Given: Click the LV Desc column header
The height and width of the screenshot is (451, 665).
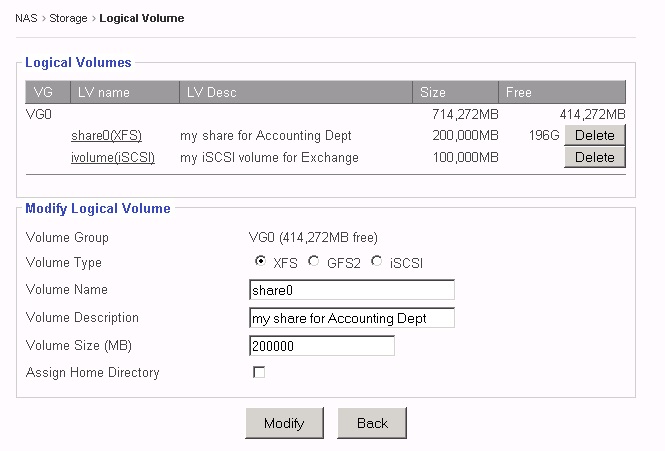Looking at the screenshot, I should tap(211, 93).
